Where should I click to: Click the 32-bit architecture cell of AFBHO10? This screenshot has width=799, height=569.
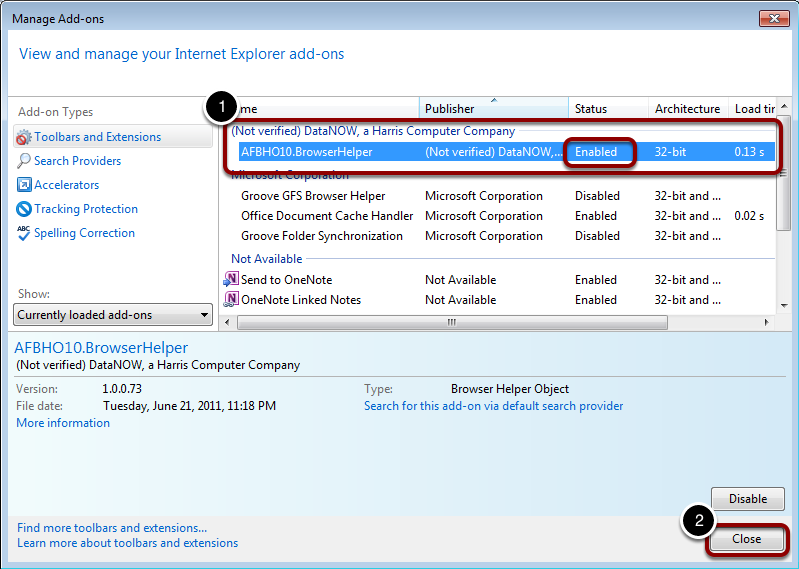[670, 152]
